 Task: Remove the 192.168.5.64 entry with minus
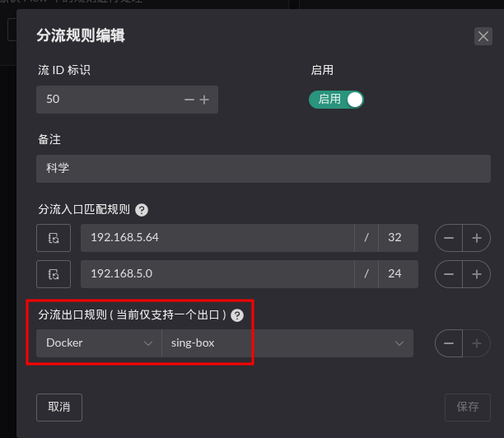coord(449,238)
